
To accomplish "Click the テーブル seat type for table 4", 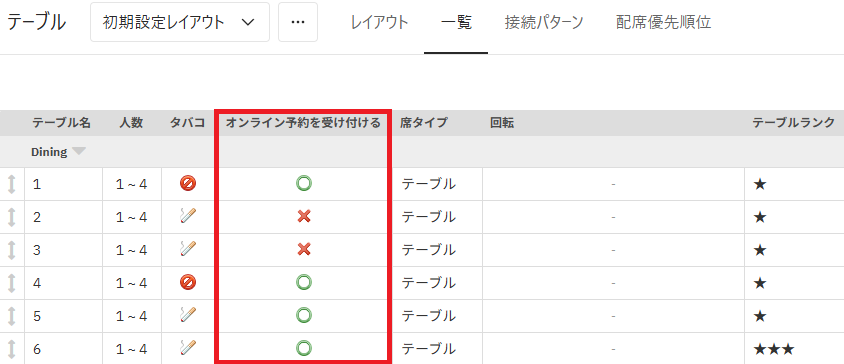I will tap(429, 283).
